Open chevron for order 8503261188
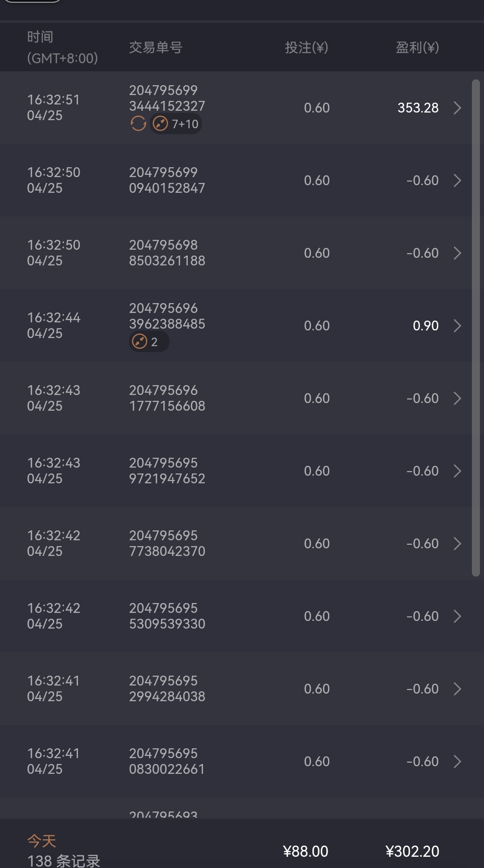 coord(457,253)
